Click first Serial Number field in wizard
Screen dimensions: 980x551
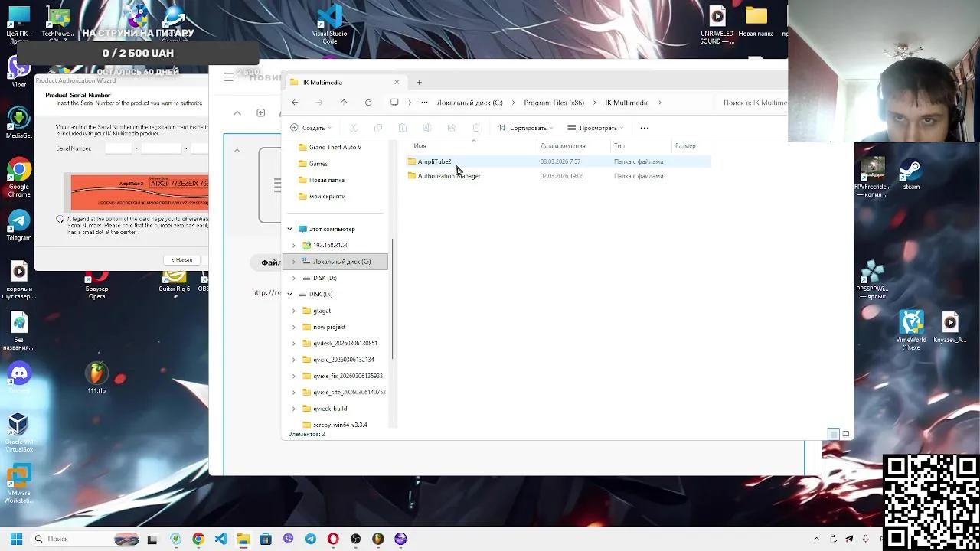coord(118,148)
